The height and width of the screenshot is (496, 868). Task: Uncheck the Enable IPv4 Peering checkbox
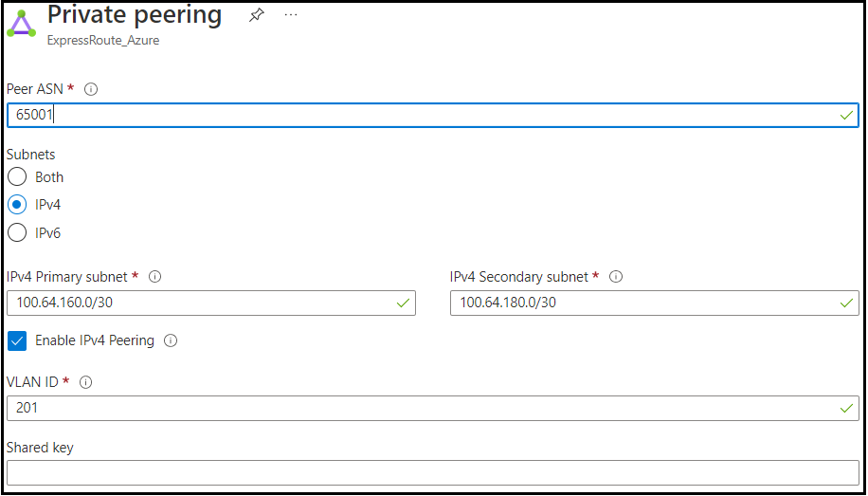coord(17,340)
